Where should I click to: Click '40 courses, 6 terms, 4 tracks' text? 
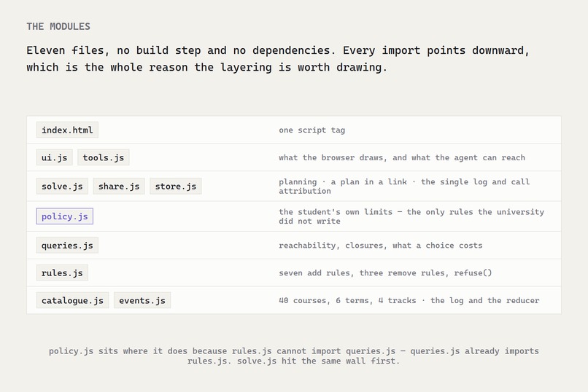pos(409,300)
